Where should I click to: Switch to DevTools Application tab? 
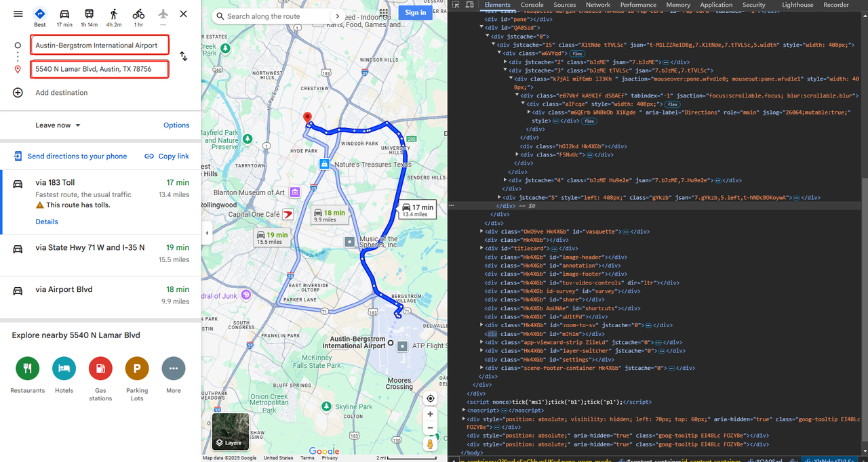716,5
